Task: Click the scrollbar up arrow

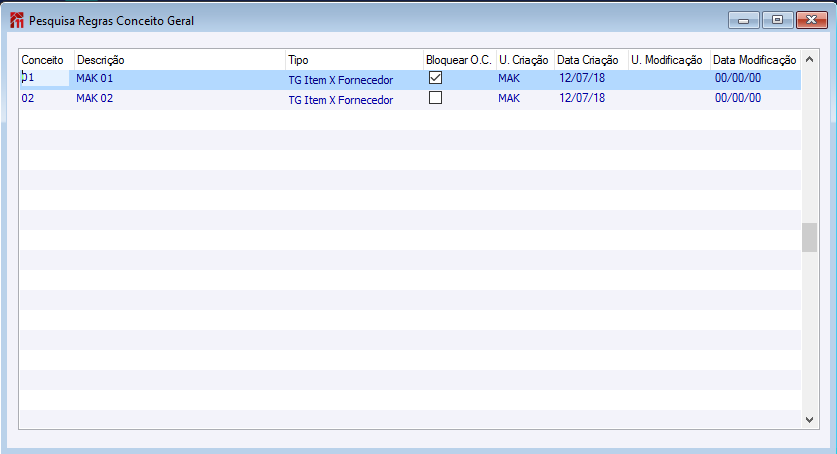Action: pos(809,59)
